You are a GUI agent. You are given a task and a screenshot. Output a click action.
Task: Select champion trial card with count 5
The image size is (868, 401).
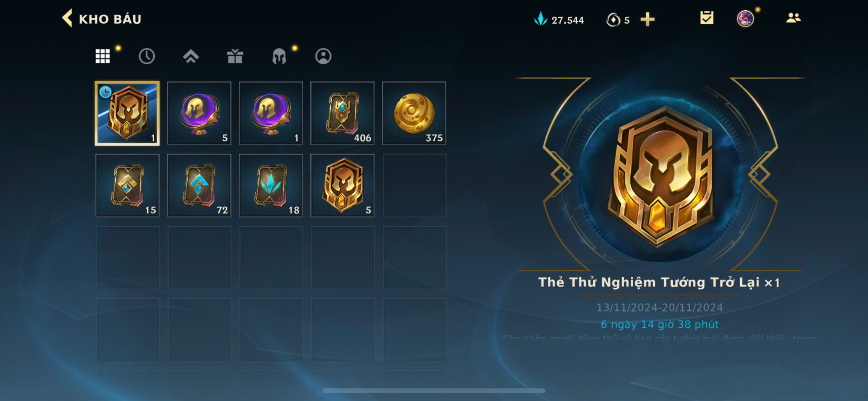pyautogui.click(x=342, y=185)
